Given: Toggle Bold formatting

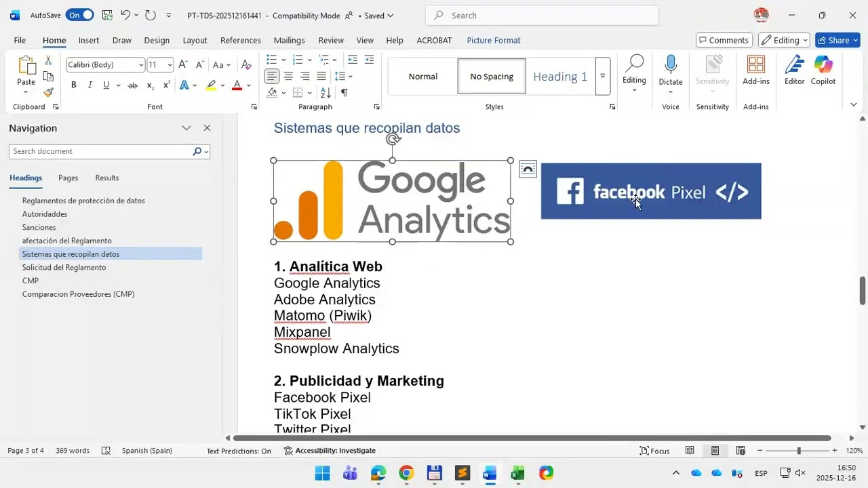Looking at the screenshot, I should 73,85.
